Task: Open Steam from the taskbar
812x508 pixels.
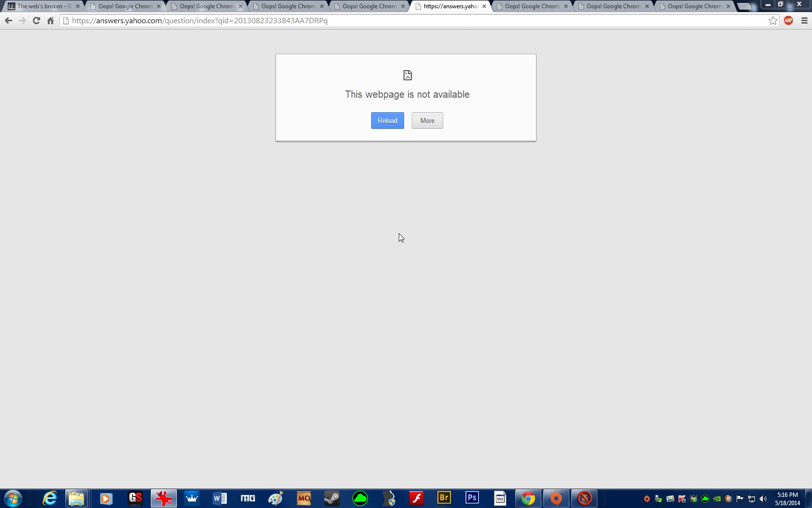Action: coord(332,498)
